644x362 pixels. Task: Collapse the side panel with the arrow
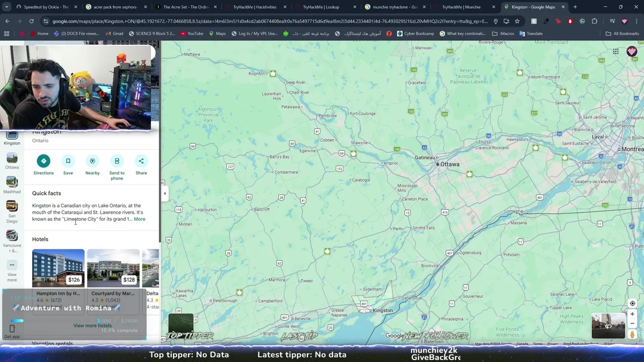[x=165, y=193]
